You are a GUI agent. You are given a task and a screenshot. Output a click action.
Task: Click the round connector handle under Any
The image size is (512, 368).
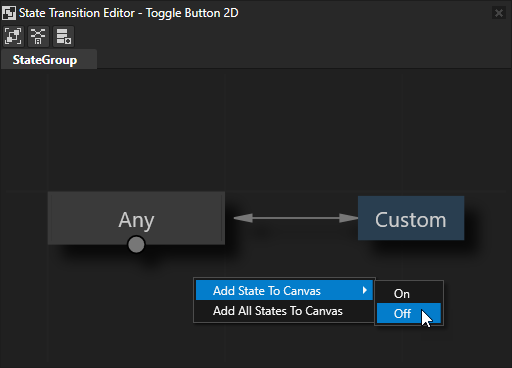[x=136, y=245]
